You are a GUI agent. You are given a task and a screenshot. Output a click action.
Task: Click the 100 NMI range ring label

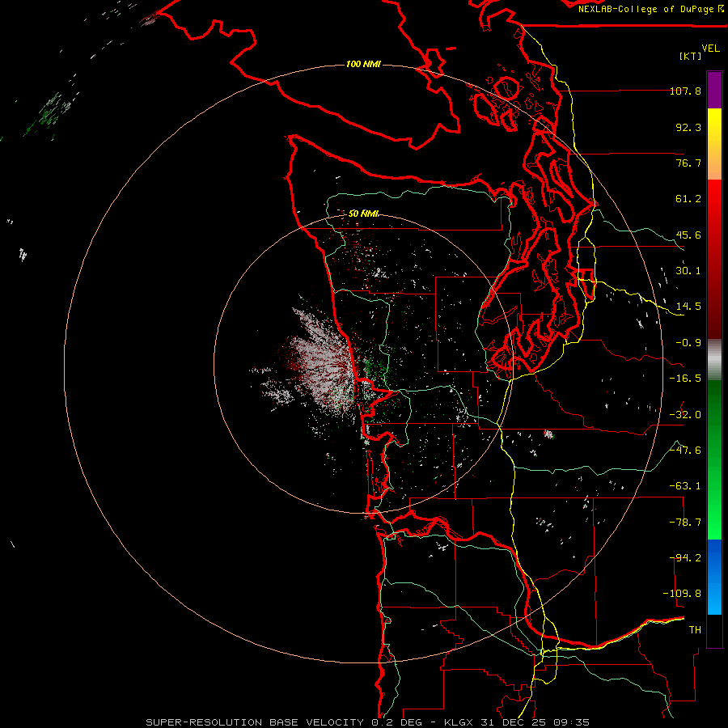[363, 64]
